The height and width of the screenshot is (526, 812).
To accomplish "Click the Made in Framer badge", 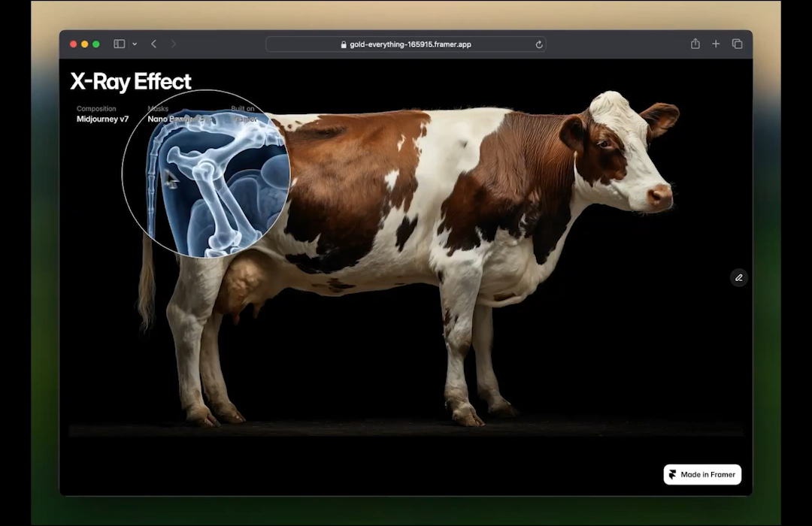I will pyautogui.click(x=702, y=474).
